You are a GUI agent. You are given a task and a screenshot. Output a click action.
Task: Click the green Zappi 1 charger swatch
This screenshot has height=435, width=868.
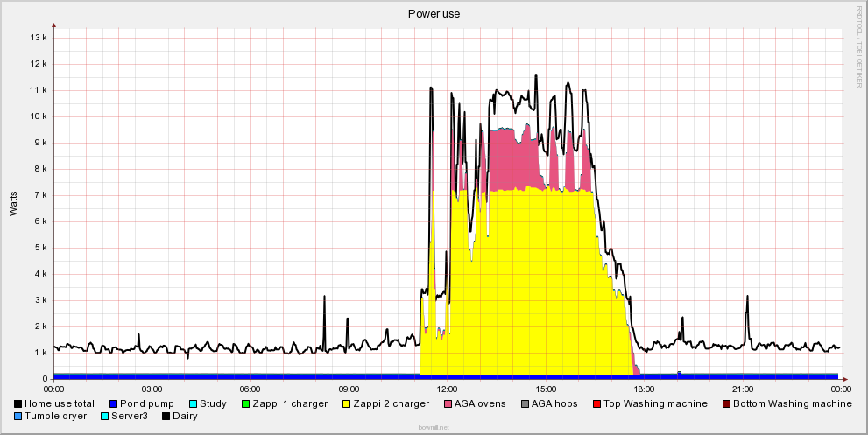tap(246, 404)
